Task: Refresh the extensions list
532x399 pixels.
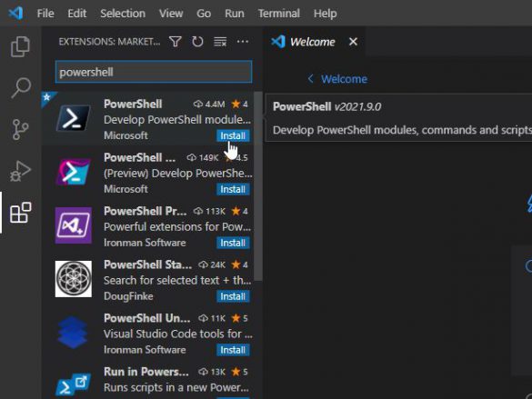Action: point(197,42)
